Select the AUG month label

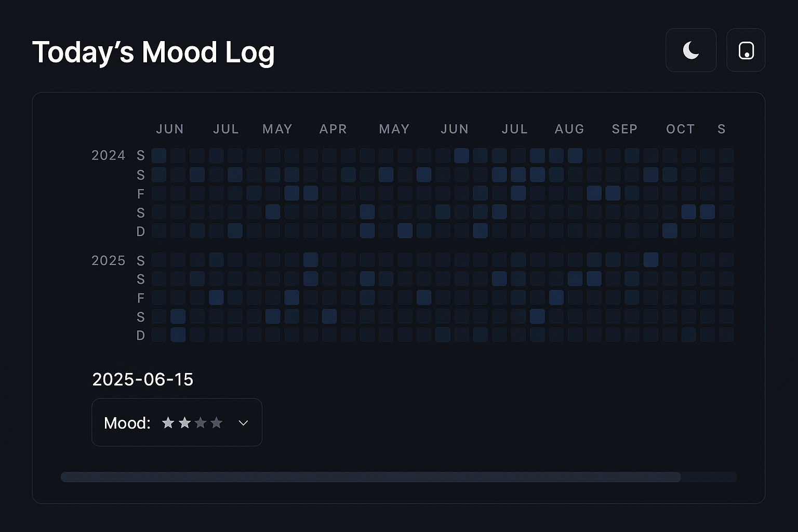(569, 129)
